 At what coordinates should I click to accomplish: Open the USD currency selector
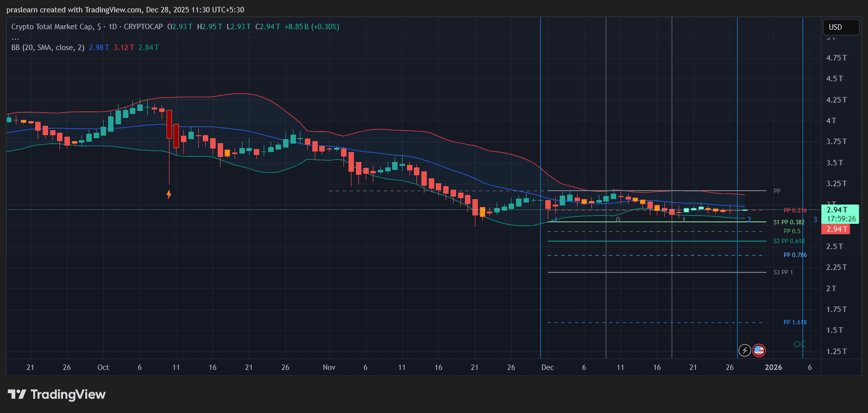pyautogui.click(x=840, y=27)
